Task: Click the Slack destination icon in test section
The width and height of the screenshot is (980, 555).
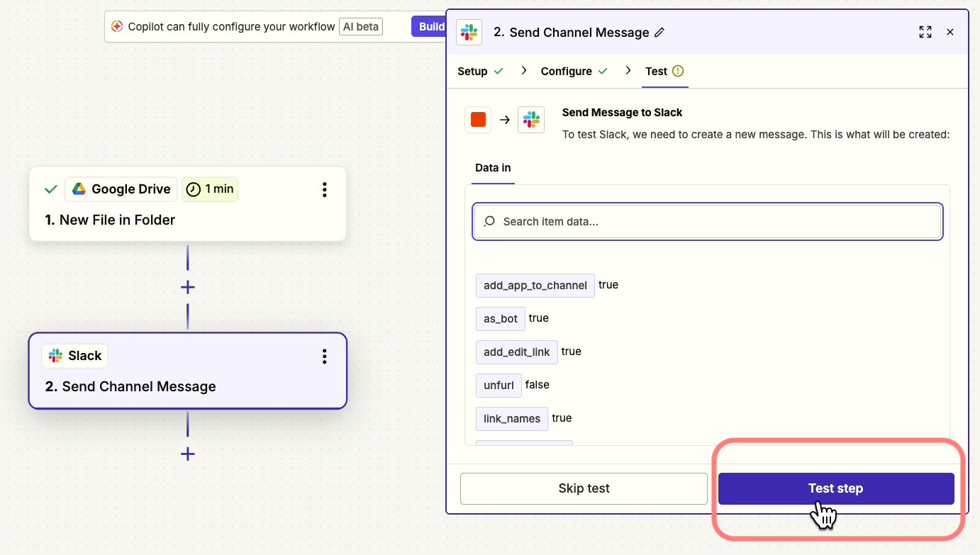Action: coord(531,120)
